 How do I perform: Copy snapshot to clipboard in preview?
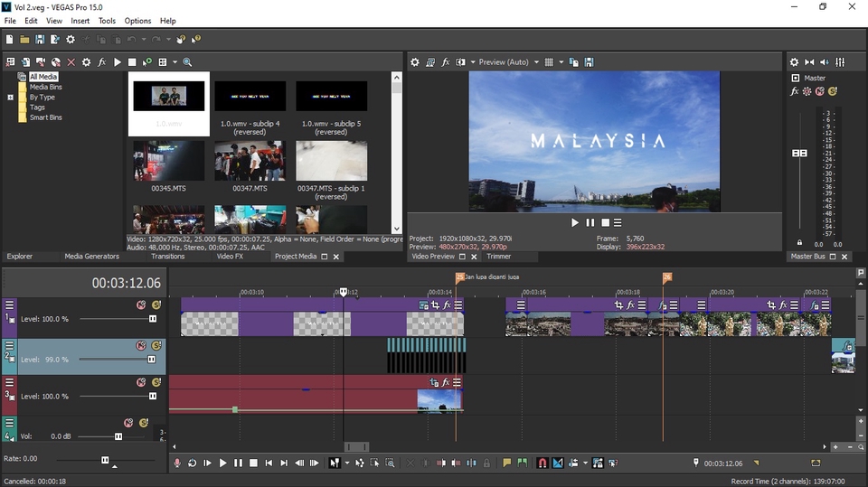point(573,62)
